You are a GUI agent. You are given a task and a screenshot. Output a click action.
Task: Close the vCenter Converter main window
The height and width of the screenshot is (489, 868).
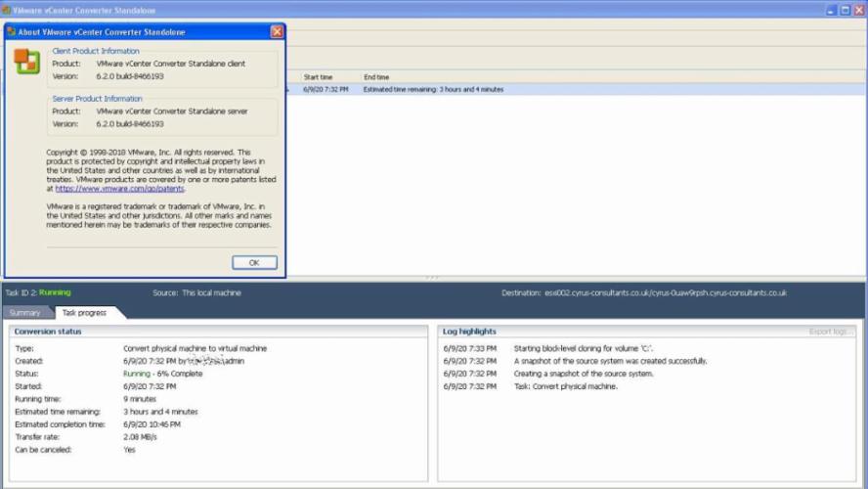point(860,10)
